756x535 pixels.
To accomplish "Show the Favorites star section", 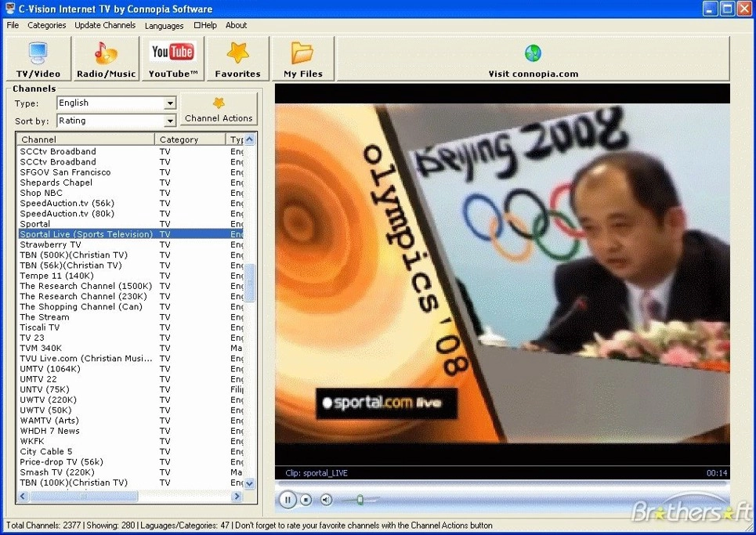I will point(237,59).
